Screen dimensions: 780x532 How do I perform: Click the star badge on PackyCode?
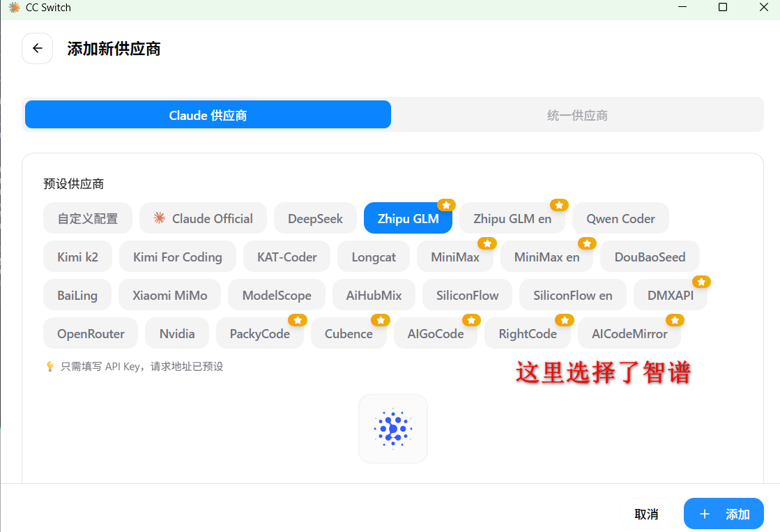tap(298, 320)
